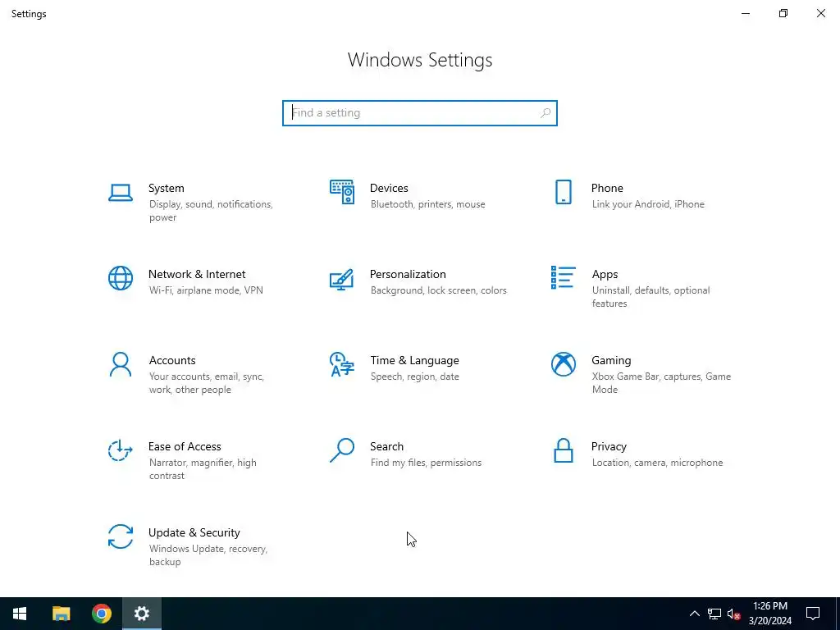Open the Time & Language icon
Image resolution: width=840 pixels, height=630 pixels.
click(x=342, y=364)
